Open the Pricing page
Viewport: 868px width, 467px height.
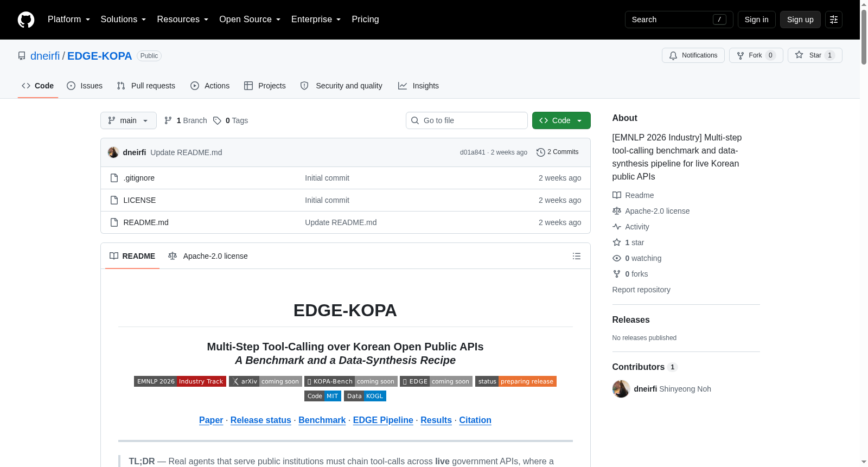(x=366, y=20)
